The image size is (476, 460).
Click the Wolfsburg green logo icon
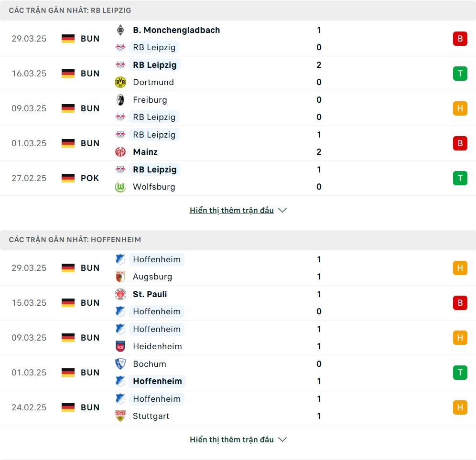tap(120, 187)
